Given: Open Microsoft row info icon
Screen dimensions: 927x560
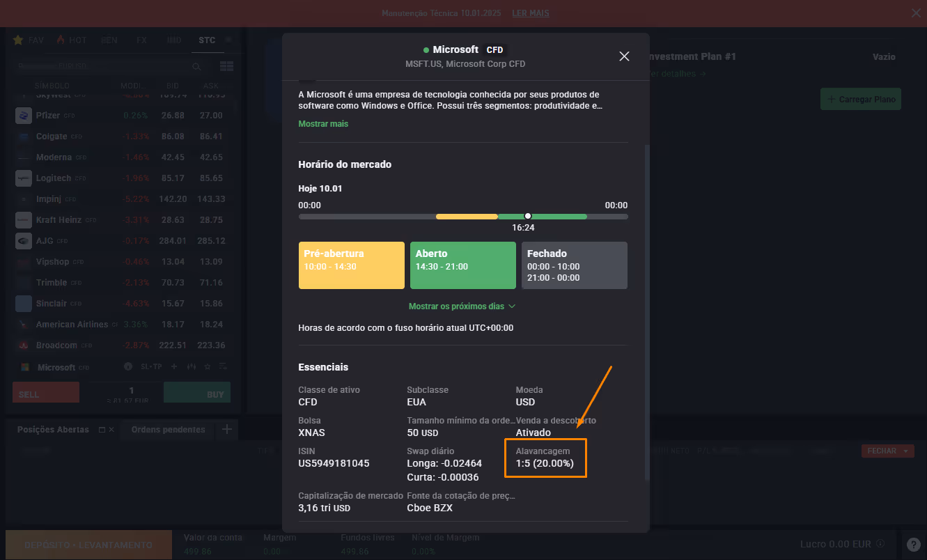Looking at the screenshot, I should click(x=128, y=366).
